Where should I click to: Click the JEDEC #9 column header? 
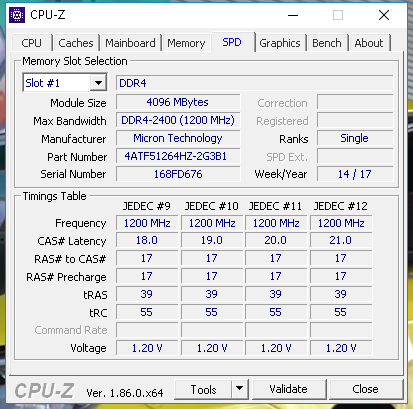147,206
